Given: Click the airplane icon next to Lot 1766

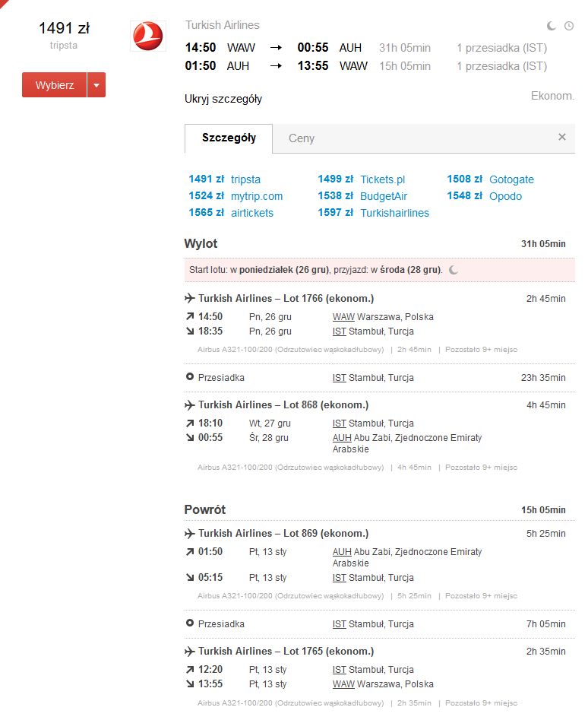Looking at the screenshot, I should pyautogui.click(x=189, y=299).
